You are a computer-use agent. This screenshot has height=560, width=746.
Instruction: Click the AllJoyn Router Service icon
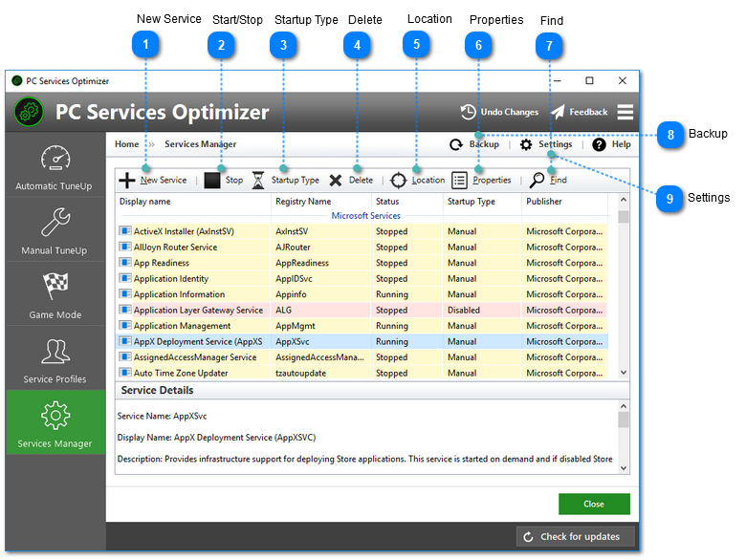pyautogui.click(x=124, y=247)
